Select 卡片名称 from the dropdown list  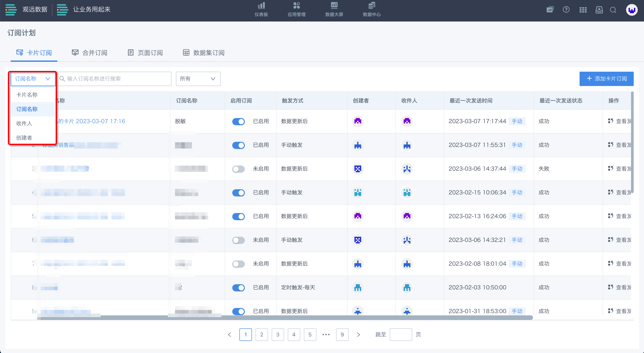tap(33, 95)
